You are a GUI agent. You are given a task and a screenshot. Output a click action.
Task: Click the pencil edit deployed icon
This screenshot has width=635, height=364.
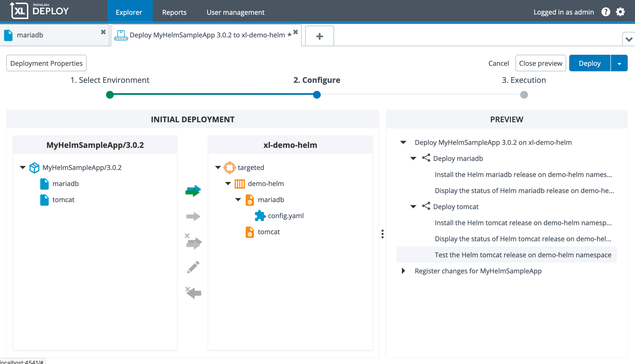pos(193,267)
